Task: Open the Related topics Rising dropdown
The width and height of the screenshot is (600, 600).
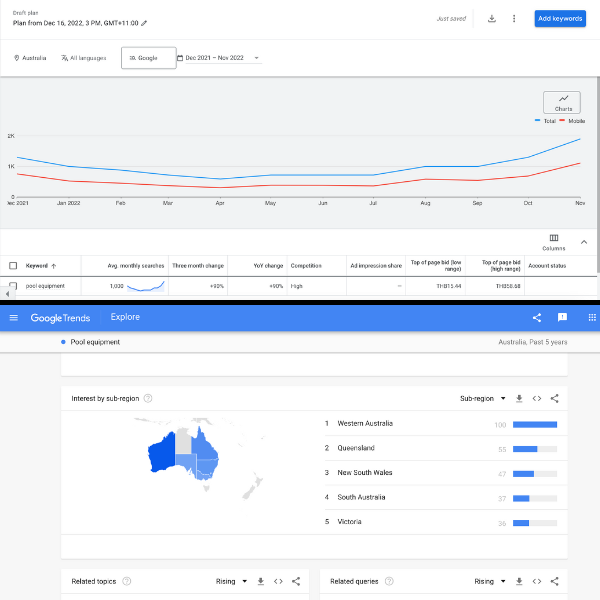Action: click(231, 581)
